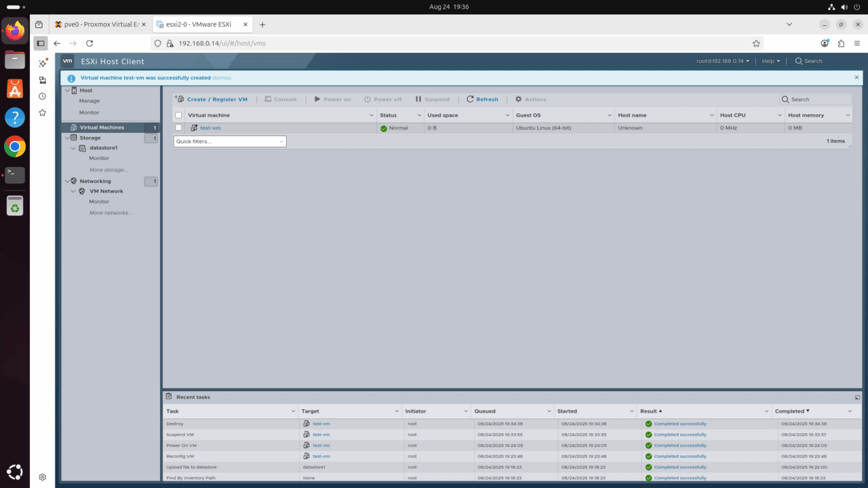
Task: Collapse the VM Network tree node
Action: [74, 191]
